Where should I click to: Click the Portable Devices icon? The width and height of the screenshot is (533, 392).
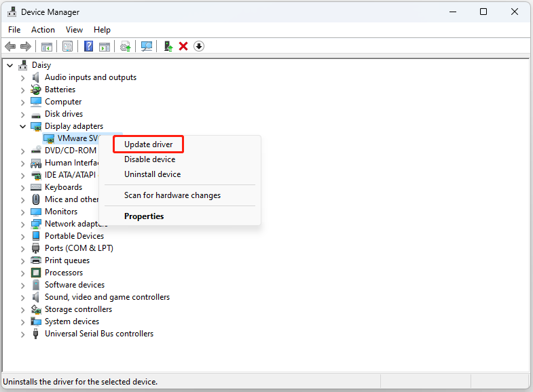36,236
